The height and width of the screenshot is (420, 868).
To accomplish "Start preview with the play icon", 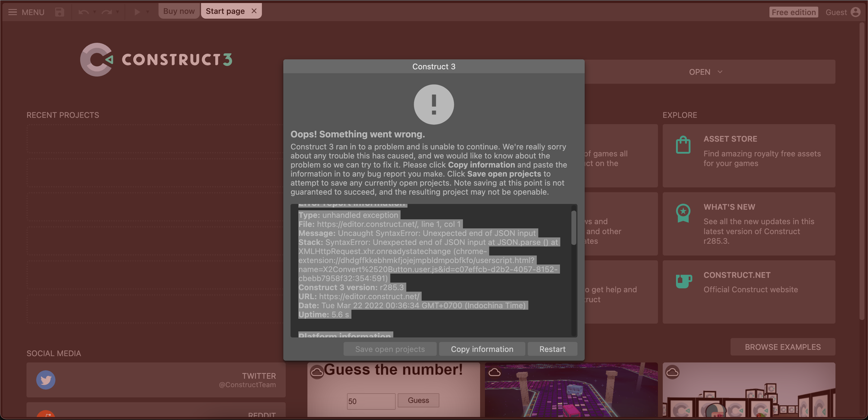I will [x=137, y=12].
